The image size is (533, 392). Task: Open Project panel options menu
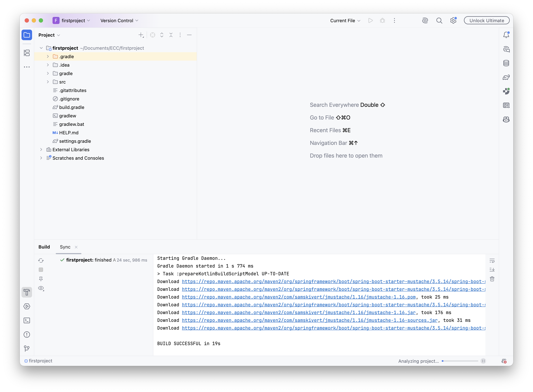[x=180, y=35]
